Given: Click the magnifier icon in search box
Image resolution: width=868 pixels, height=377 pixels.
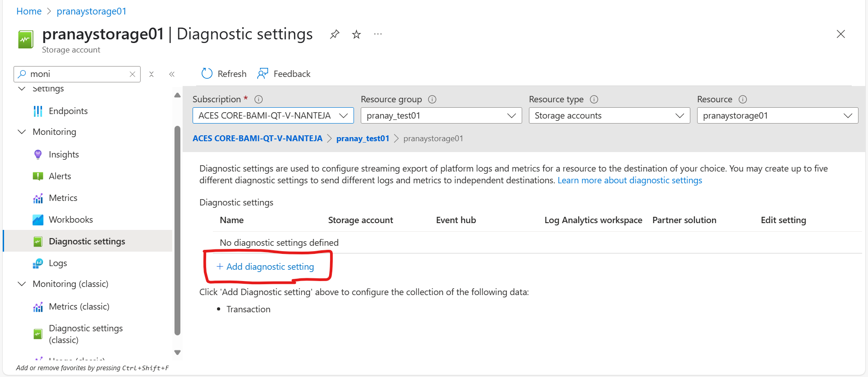Looking at the screenshot, I should (22, 74).
